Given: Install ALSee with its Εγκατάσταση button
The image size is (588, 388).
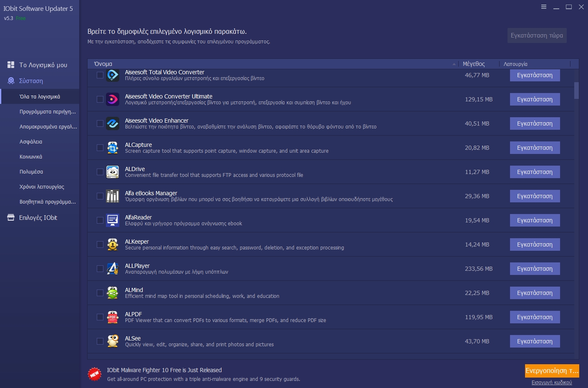Looking at the screenshot, I should click(535, 341).
